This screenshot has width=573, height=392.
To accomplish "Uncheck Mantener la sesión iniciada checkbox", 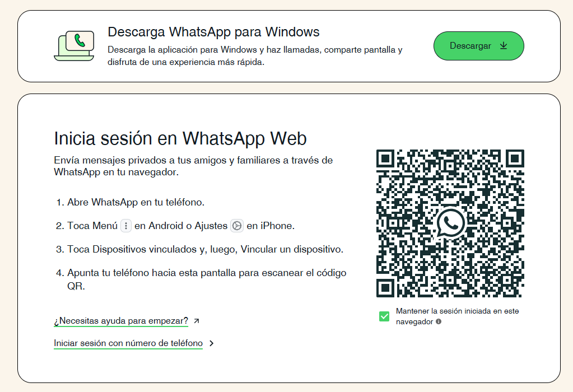I will coord(384,316).
